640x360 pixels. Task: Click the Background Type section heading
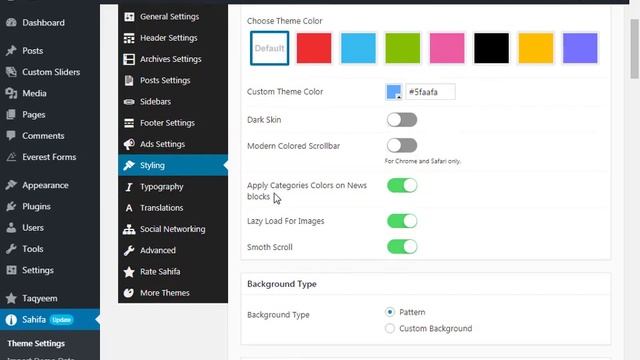pos(282,284)
